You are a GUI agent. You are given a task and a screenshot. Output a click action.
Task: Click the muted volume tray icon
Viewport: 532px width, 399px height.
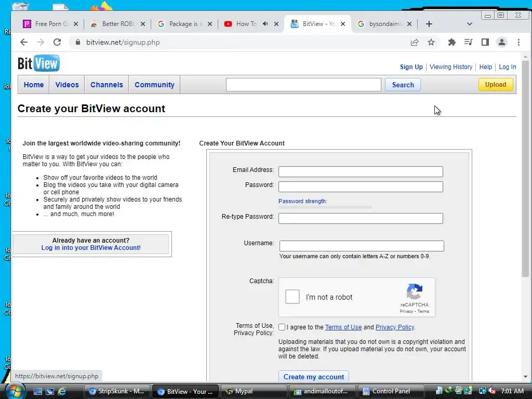coord(492,391)
